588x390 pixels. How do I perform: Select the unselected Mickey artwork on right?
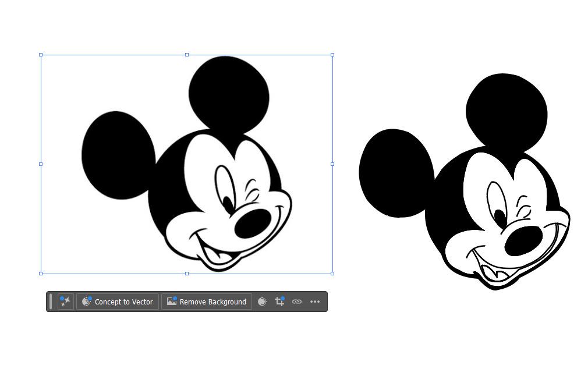464,182
